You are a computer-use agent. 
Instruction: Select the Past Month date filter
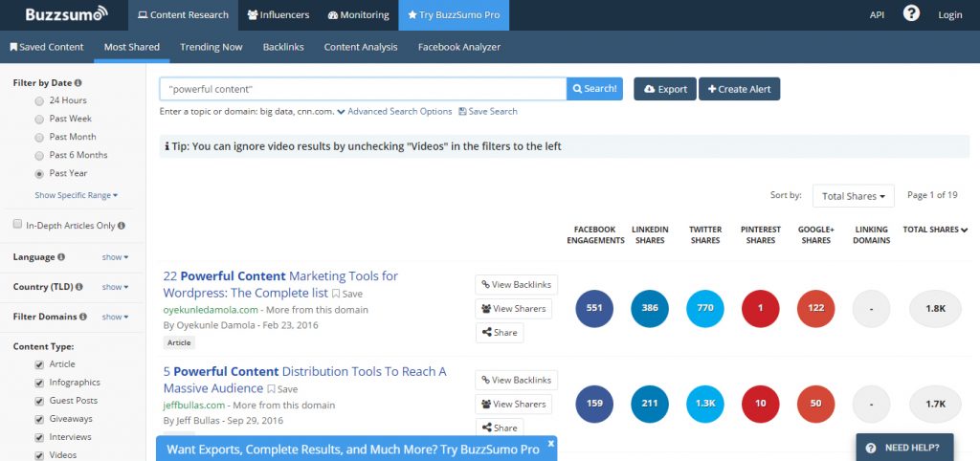click(x=38, y=137)
